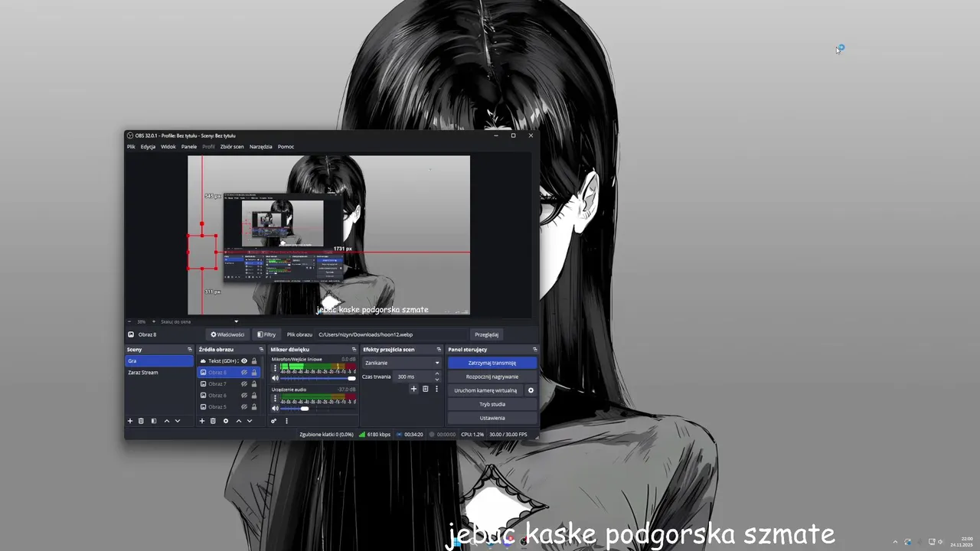
Task: Open options dots for Urządzenie audio
Action: pos(276,399)
